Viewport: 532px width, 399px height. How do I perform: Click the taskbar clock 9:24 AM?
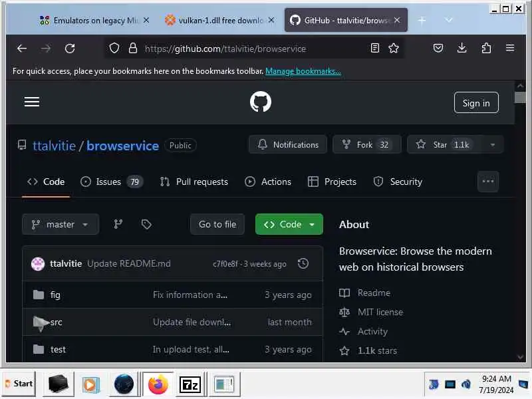(x=496, y=378)
